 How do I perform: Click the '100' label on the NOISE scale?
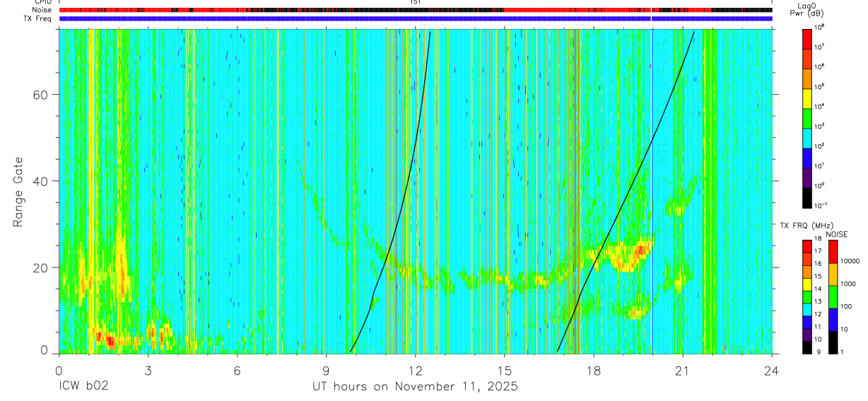point(846,307)
